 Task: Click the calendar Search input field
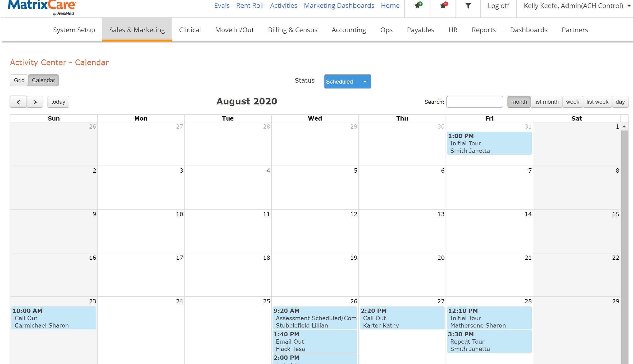pos(474,102)
